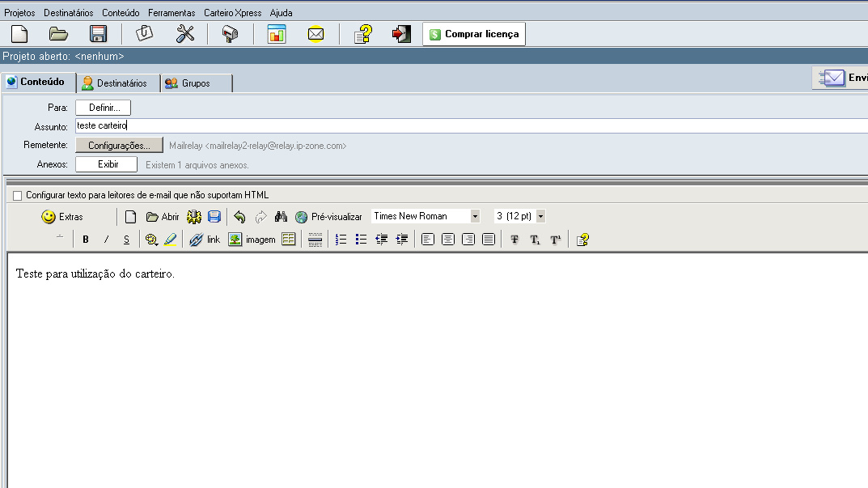Undo last edit with green arrow
The width and height of the screenshot is (868, 488).
pos(239,217)
